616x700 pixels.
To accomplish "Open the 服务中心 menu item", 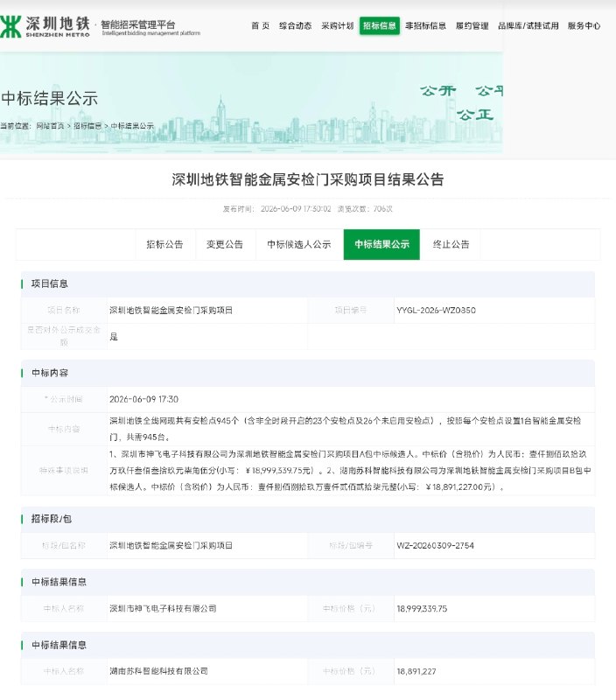I will 584,26.
